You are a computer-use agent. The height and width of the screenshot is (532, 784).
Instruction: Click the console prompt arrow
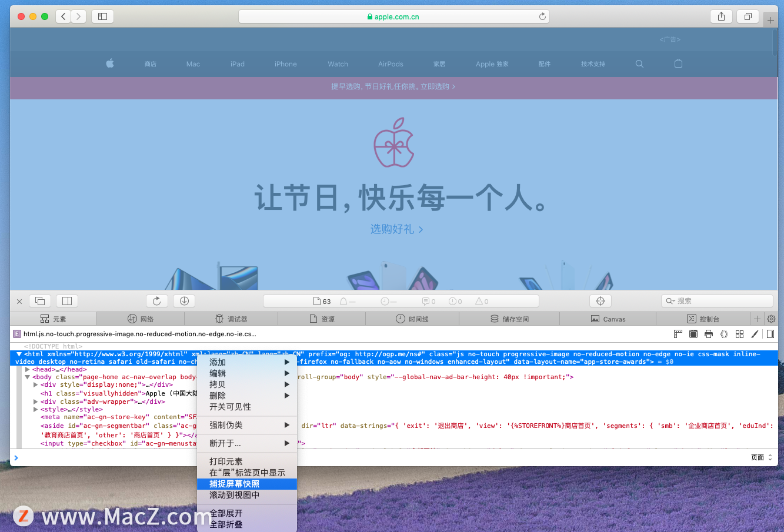click(x=16, y=457)
